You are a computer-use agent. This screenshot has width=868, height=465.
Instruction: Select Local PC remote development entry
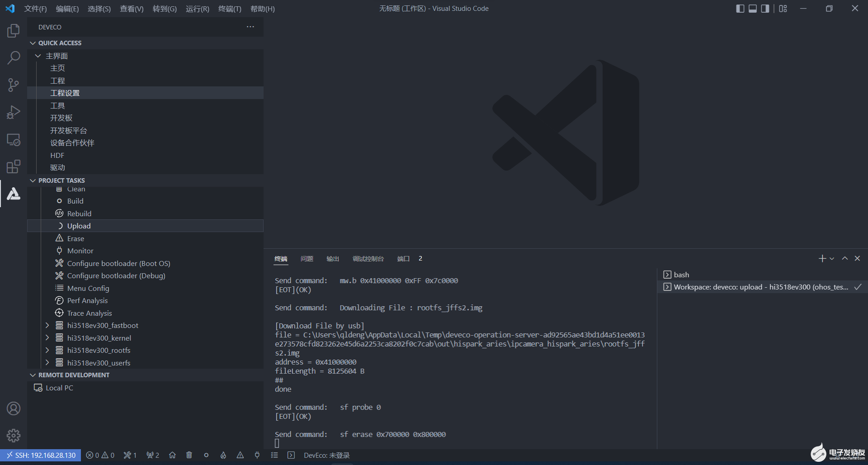pos(145,388)
